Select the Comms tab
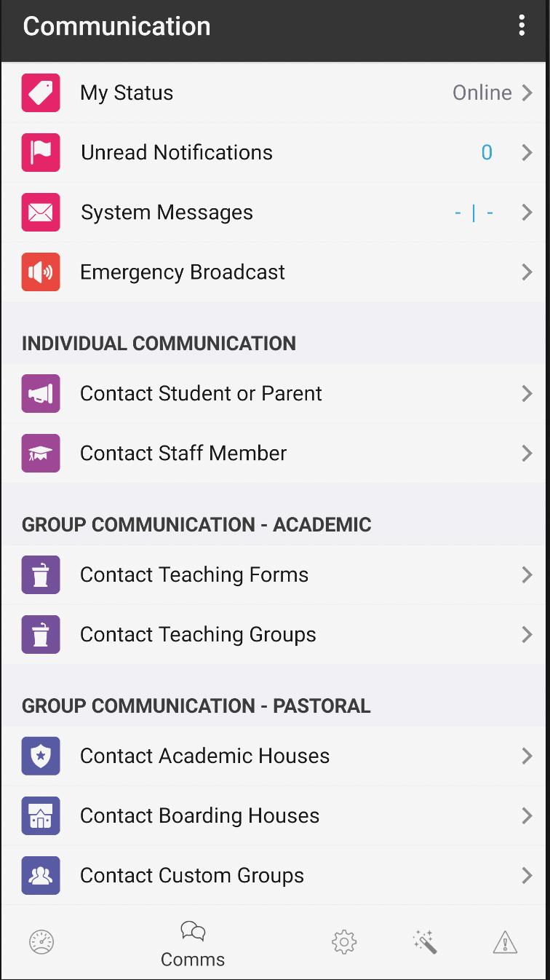Screen dimensions: 550x980 (193, 943)
